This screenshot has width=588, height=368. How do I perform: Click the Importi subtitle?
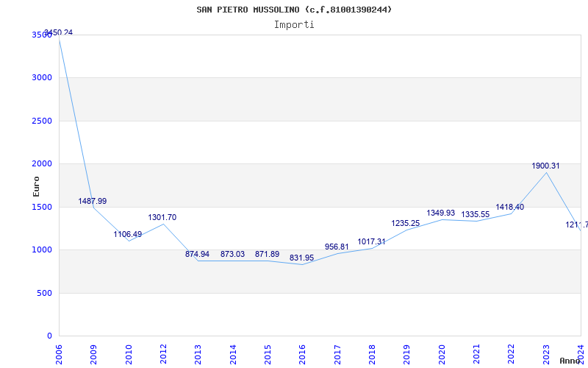(x=294, y=24)
